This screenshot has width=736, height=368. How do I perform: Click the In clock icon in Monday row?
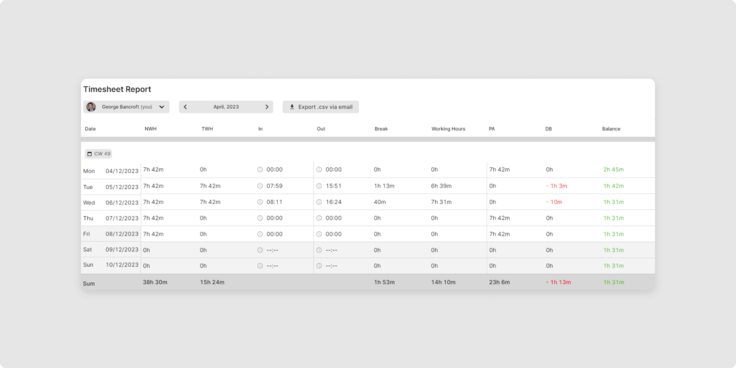tap(260, 169)
